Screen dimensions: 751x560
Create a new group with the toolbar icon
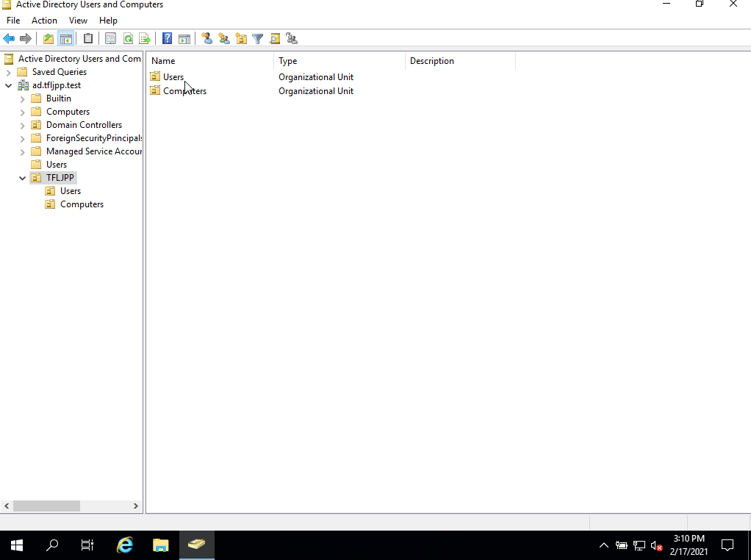pos(223,39)
